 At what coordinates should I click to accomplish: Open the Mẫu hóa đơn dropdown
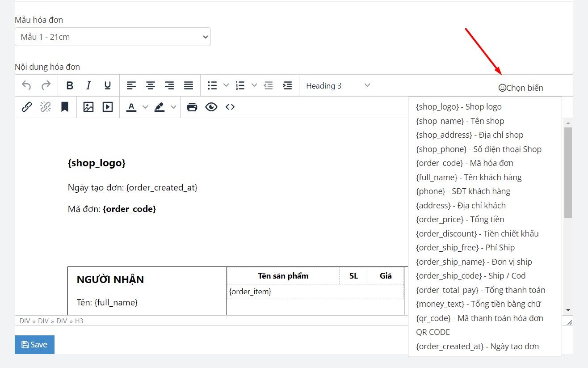(113, 37)
